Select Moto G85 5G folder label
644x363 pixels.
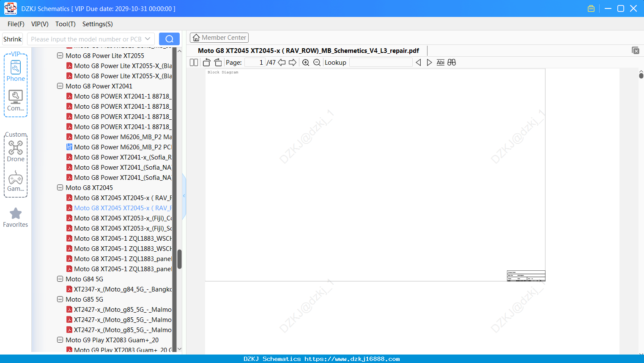pyautogui.click(x=84, y=300)
